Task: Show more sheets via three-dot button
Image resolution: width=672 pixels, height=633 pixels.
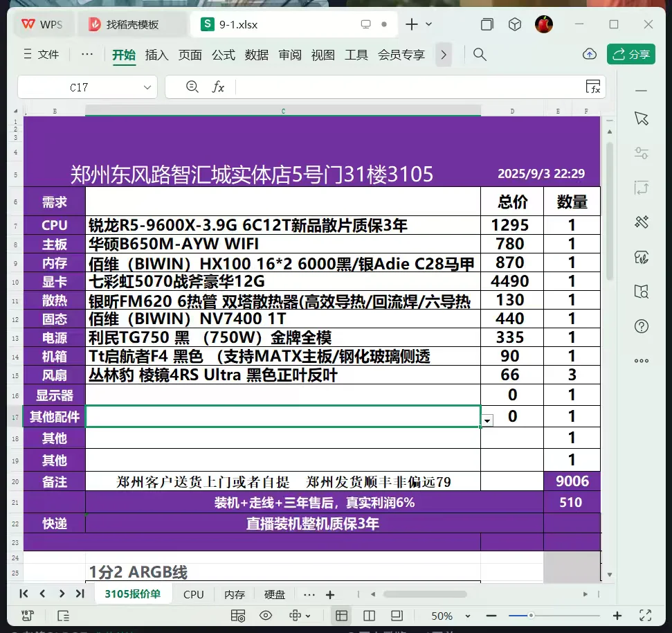Action: (309, 595)
